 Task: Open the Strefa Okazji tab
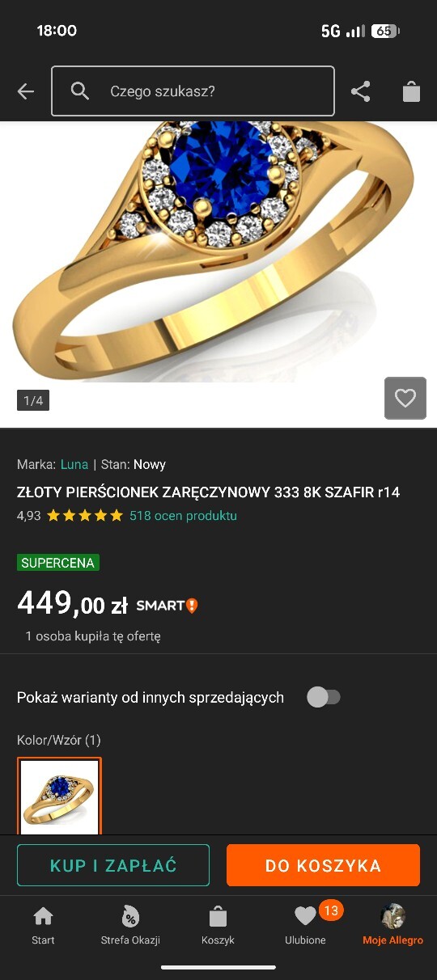[130, 926]
